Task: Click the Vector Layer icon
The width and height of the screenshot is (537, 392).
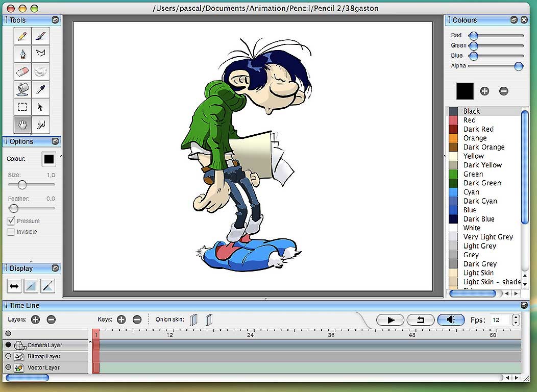Action: (x=19, y=367)
